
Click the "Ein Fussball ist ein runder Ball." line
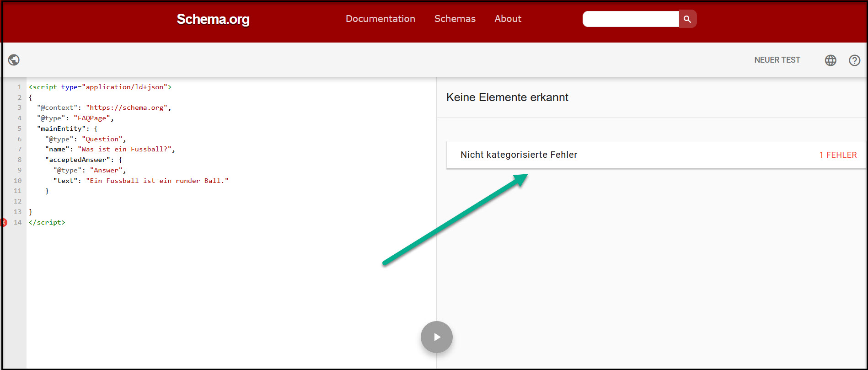141,181
